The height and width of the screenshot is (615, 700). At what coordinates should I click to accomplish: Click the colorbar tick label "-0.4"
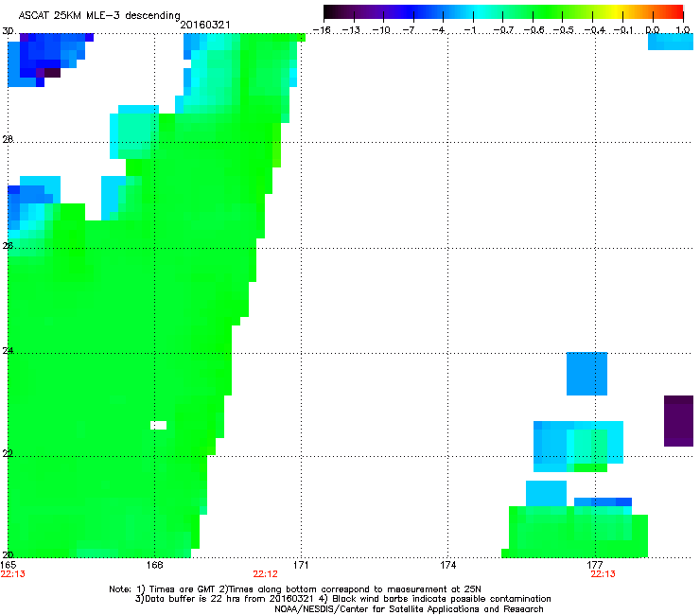[594, 30]
